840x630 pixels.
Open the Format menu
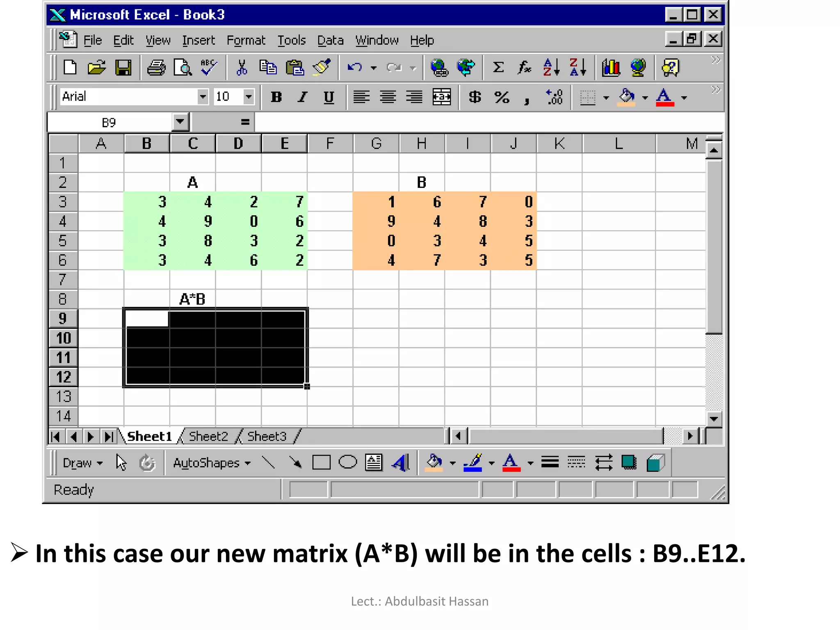tap(246, 40)
